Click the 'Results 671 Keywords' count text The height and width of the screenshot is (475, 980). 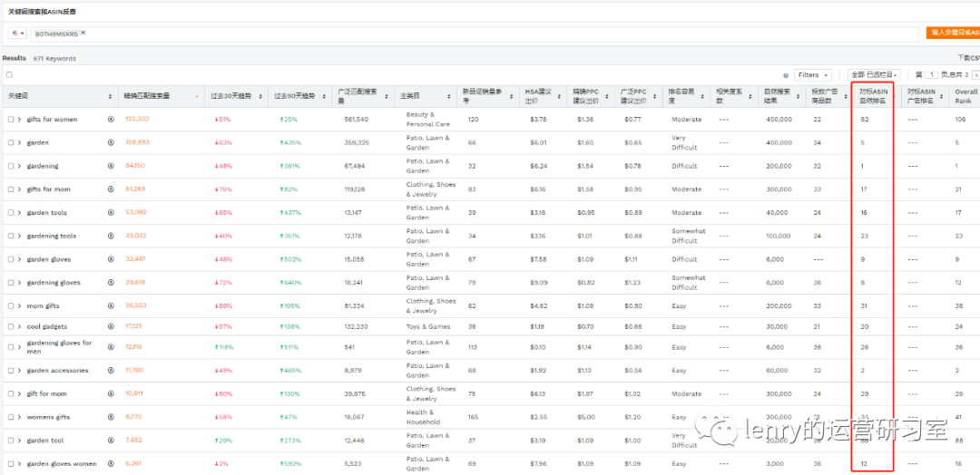click(x=39, y=58)
